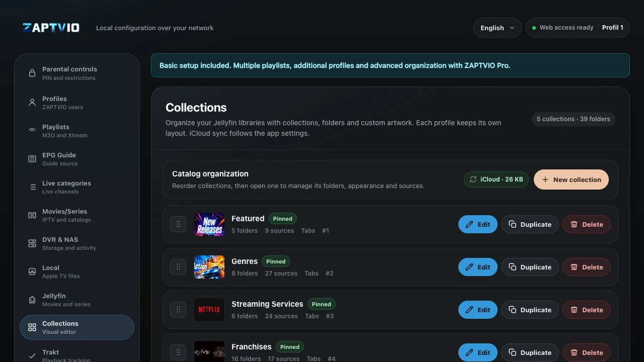Click the Featured New Releases thumbnail
The image size is (644, 362).
point(209,224)
